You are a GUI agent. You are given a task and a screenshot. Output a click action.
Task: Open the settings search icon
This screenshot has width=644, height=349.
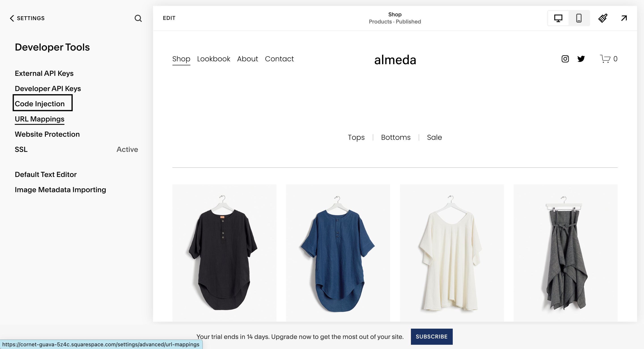[138, 18]
